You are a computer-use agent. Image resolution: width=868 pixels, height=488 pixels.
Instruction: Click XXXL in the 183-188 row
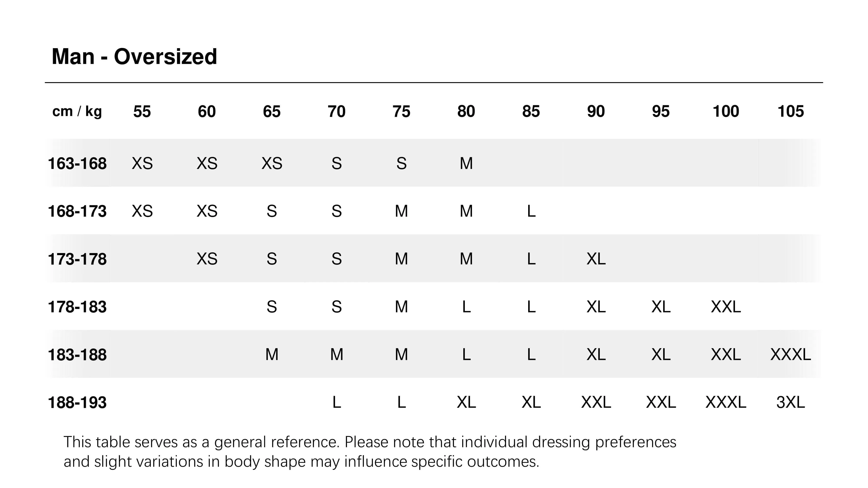pyautogui.click(x=791, y=354)
